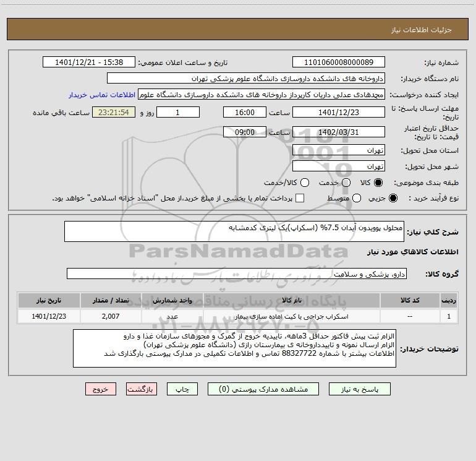This screenshot has width=476, height=461.
Task: Click the کد کالا column header
Action: tap(410, 300)
